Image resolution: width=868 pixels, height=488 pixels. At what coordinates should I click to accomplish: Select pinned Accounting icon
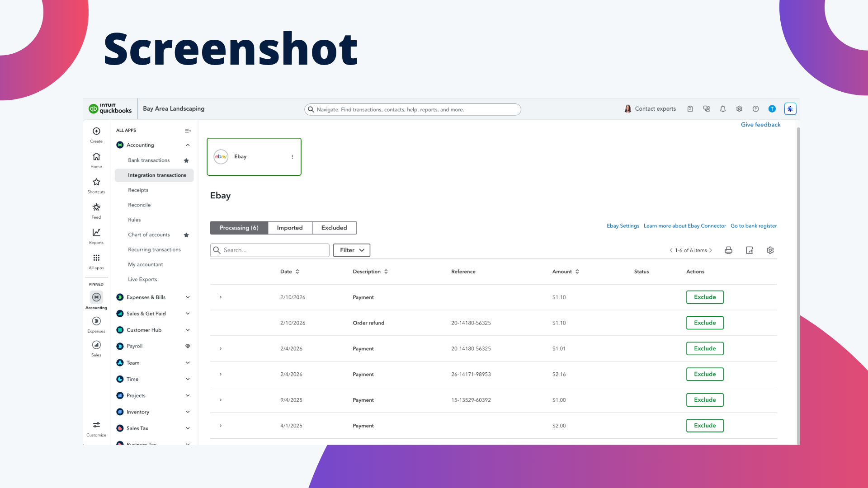click(96, 297)
